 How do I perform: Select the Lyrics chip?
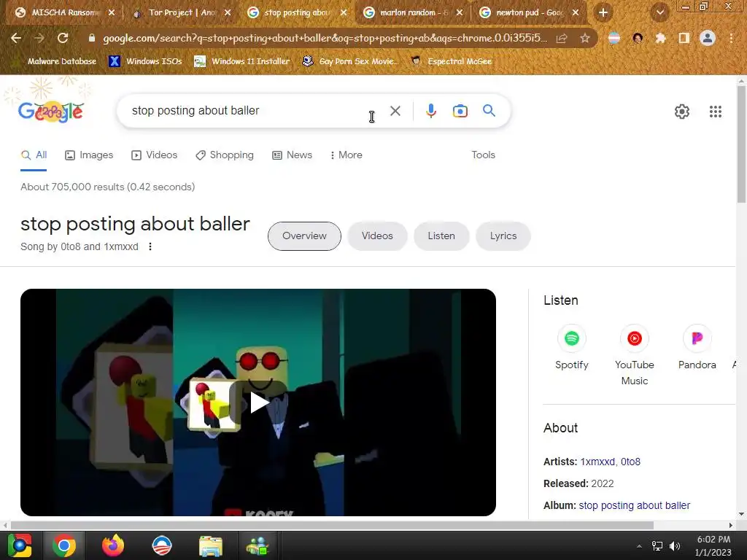pyautogui.click(x=503, y=236)
